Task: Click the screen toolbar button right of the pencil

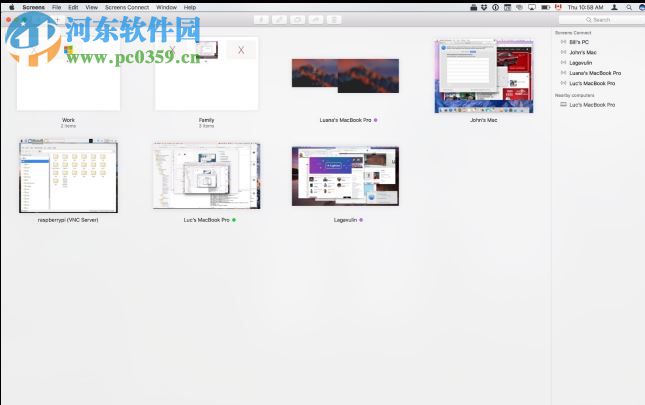Action: [x=297, y=20]
